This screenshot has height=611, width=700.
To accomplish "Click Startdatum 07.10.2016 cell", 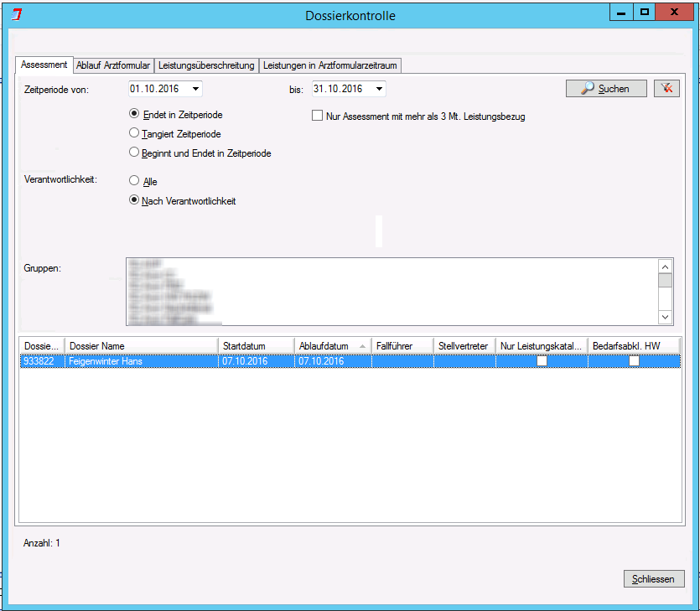I will coord(257,361).
